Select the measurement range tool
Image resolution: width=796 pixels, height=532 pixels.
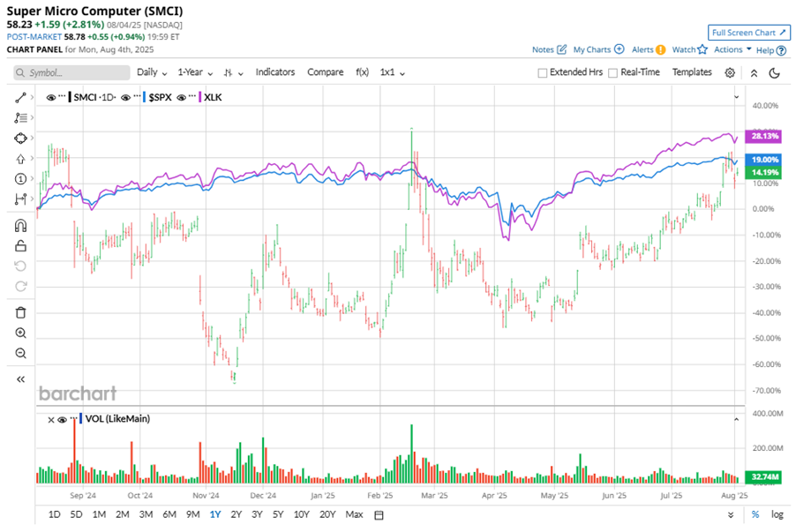20,199
